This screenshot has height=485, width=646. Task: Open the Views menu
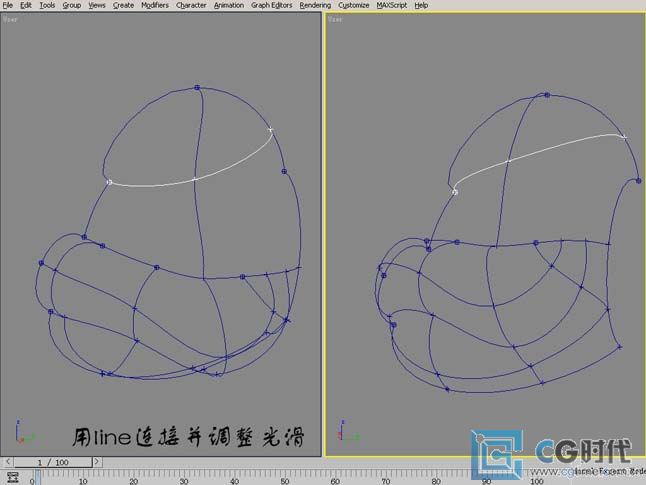tap(97, 5)
